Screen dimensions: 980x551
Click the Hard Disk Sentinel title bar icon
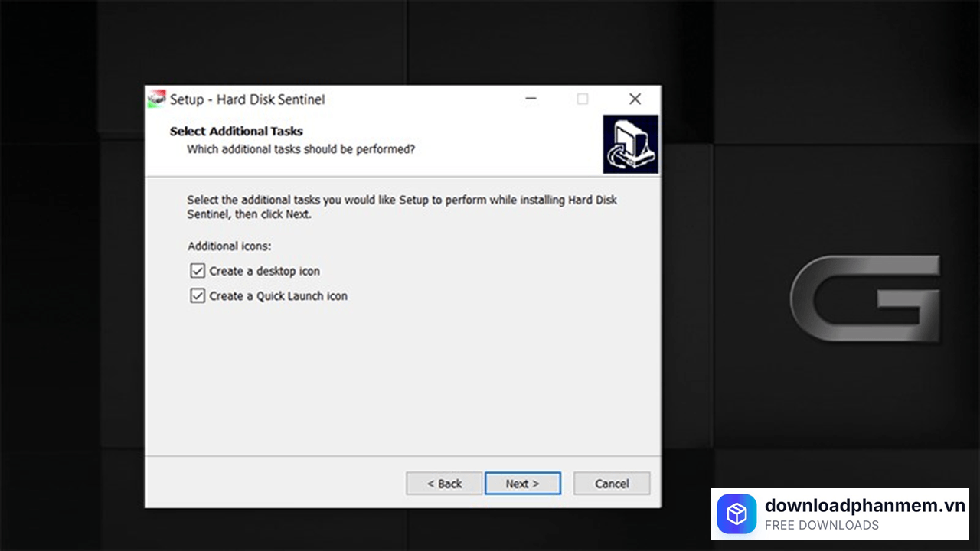click(x=157, y=99)
